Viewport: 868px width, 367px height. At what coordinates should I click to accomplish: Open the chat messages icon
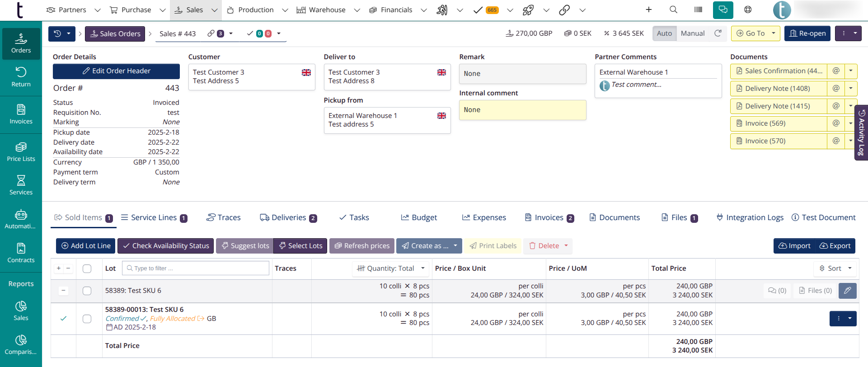723,9
